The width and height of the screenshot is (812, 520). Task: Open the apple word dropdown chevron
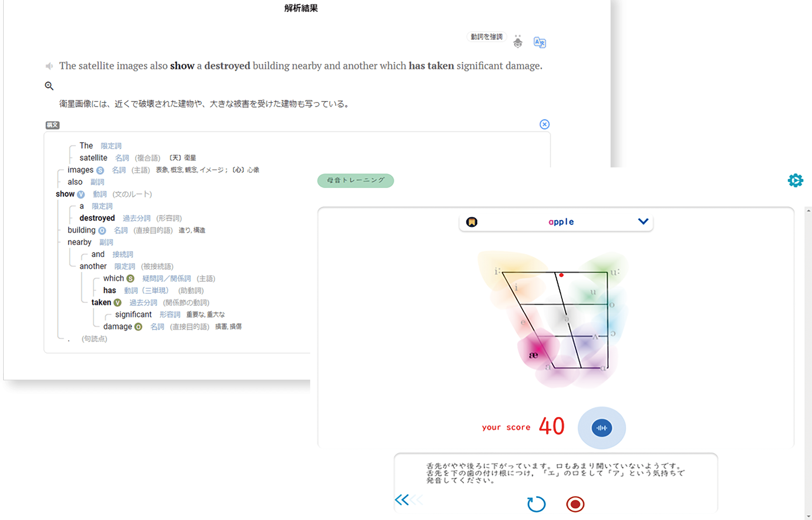tap(643, 221)
